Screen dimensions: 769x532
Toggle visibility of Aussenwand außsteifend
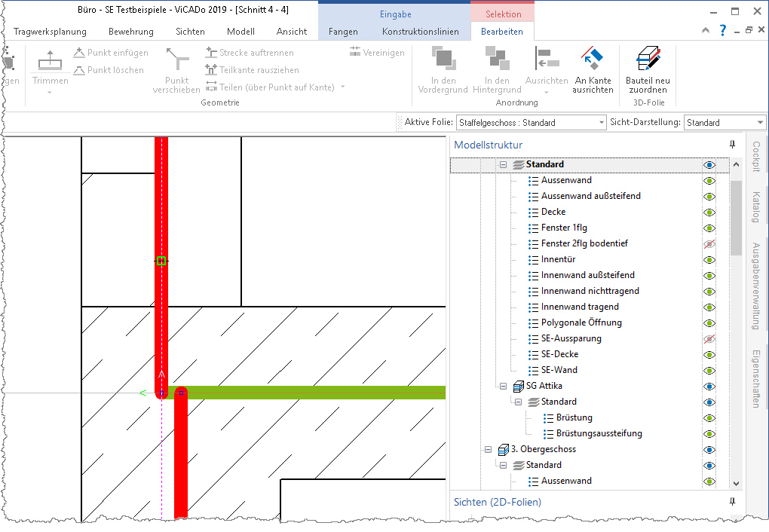tap(709, 197)
